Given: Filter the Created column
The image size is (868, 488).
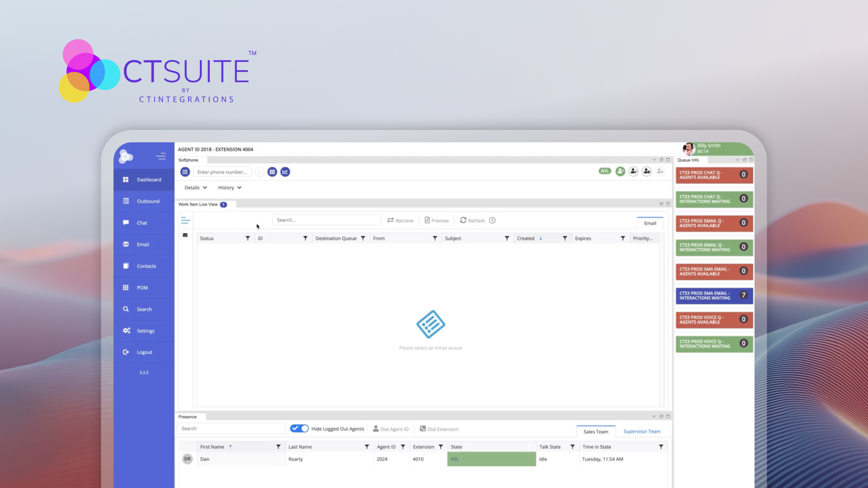Looking at the screenshot, I should click(565, 238).
